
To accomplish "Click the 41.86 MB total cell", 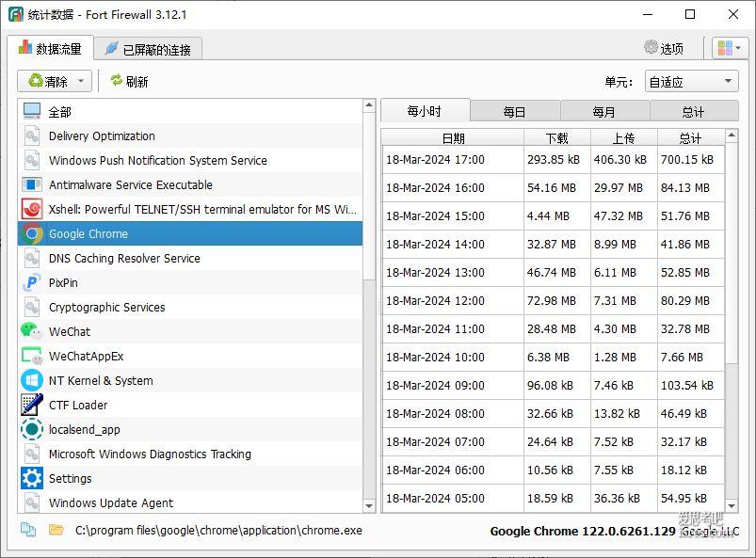I will tap(691, 245).
